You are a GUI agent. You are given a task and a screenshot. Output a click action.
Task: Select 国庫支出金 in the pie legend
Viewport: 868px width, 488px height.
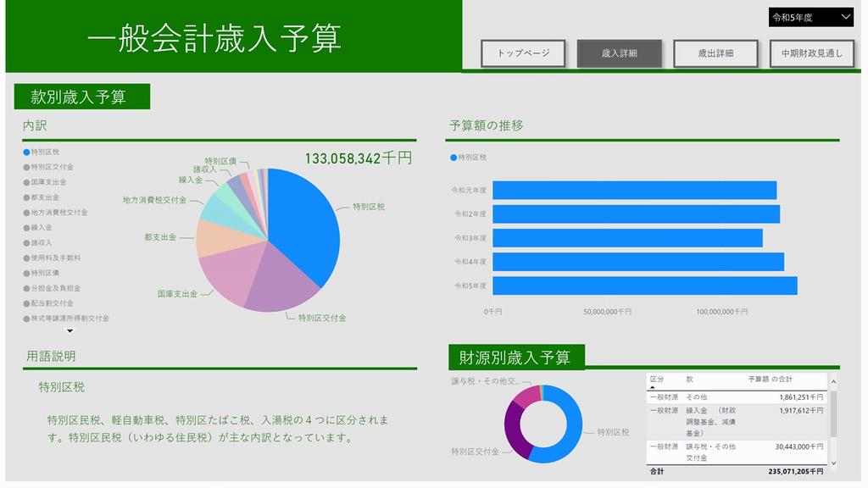(x=45, y=182)
